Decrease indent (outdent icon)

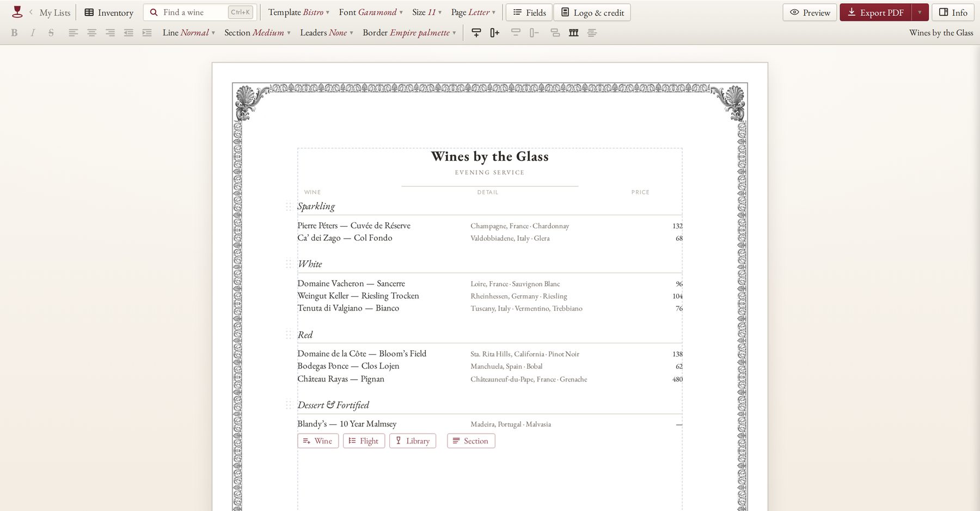(x=128, y=33)
